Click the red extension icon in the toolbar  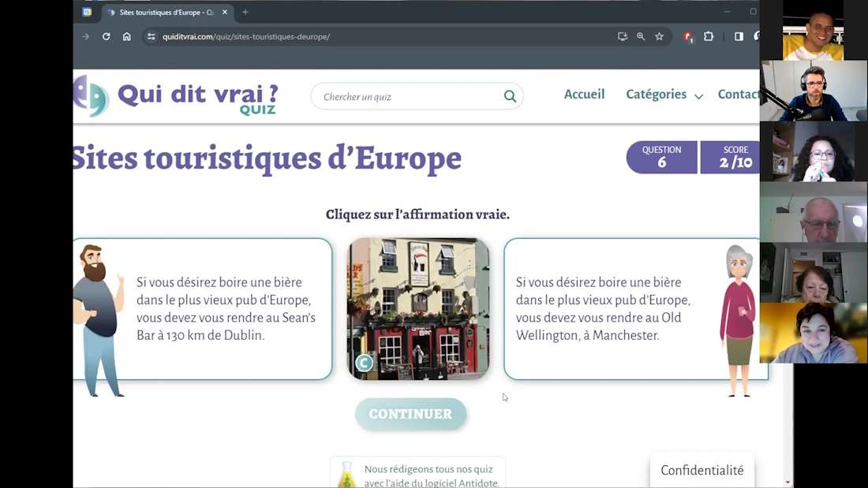pyautogui.click(x=688, y=37)
